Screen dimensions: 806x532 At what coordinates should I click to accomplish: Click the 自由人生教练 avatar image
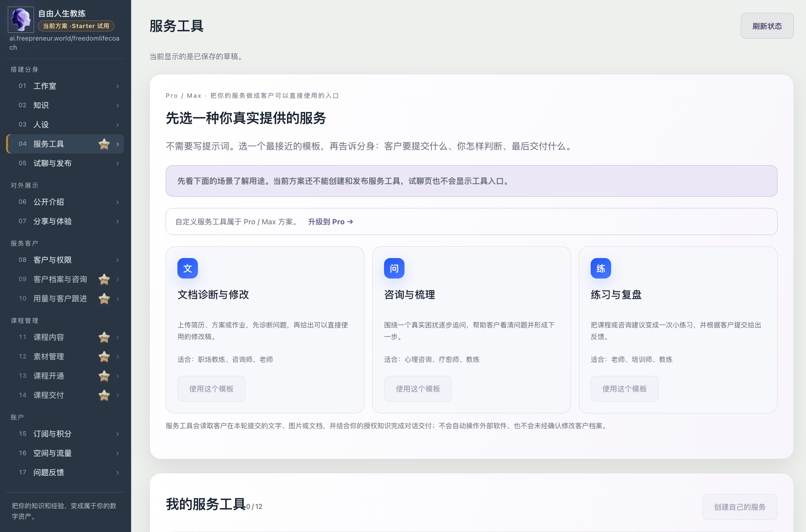click(21, 20)
